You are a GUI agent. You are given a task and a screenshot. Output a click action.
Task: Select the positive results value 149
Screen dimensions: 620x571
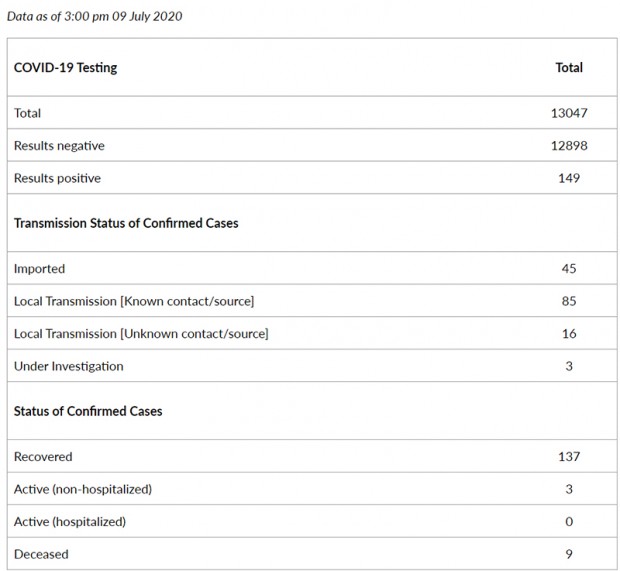tap(569, 178)
